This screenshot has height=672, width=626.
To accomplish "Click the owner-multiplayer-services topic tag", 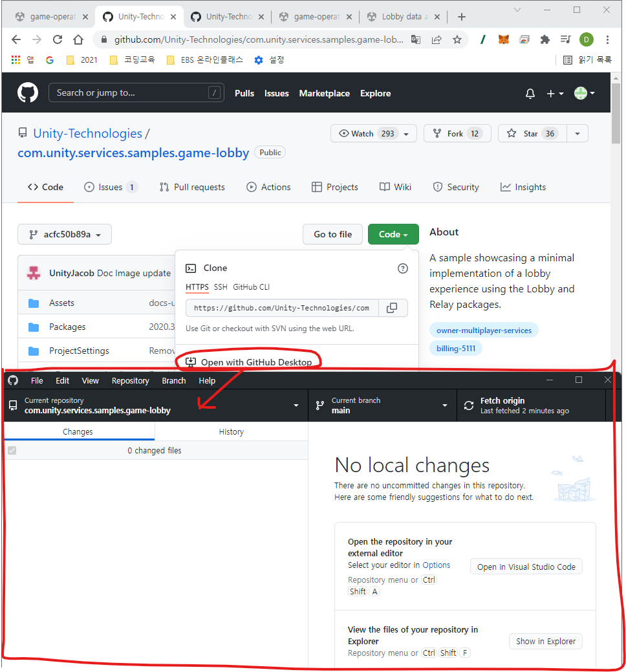I will [484, 331].
